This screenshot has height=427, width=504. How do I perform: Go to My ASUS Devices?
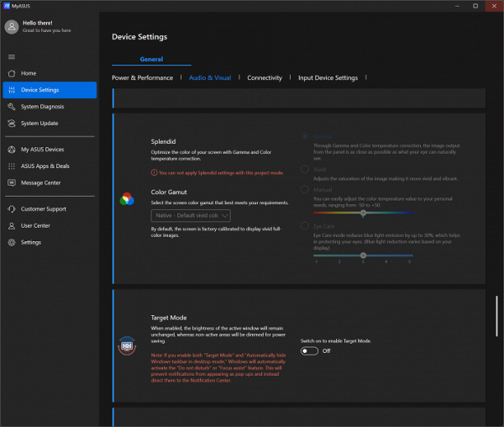(x=12, y=150)
